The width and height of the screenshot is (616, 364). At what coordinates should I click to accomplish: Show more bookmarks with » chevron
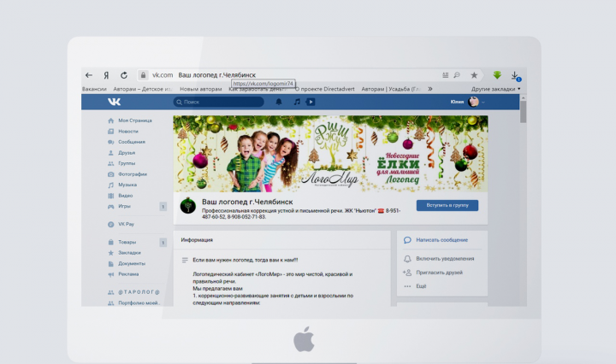point(430,89)
